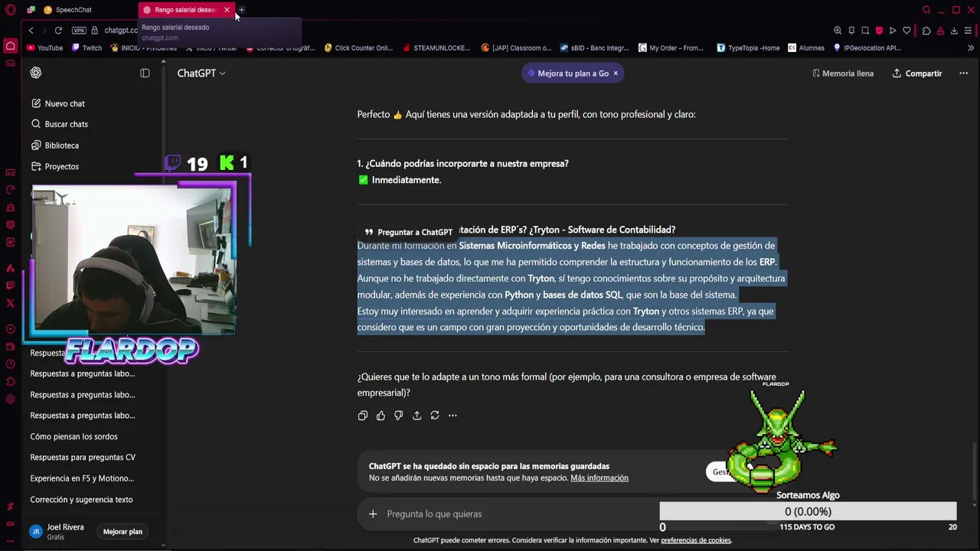The width and height of the screenshot is (980, 551).
Task: Open Joel Rivera account menu
Action: point(58,531)
